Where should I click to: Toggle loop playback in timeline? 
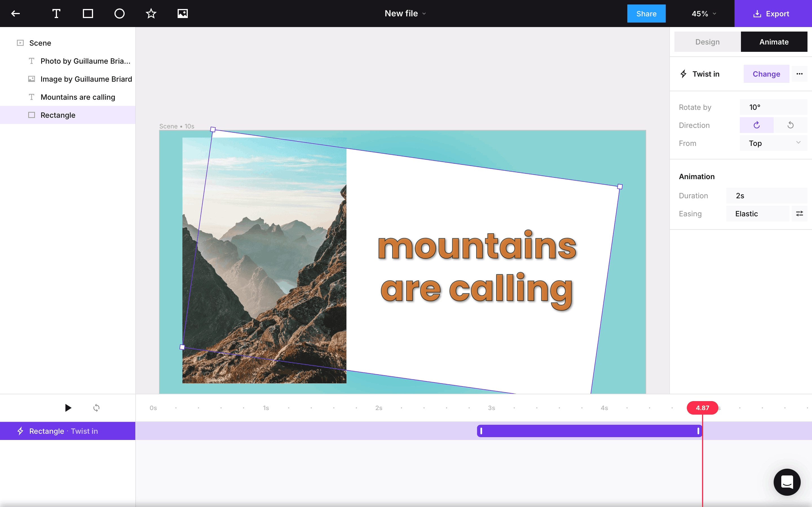[96, 408]
